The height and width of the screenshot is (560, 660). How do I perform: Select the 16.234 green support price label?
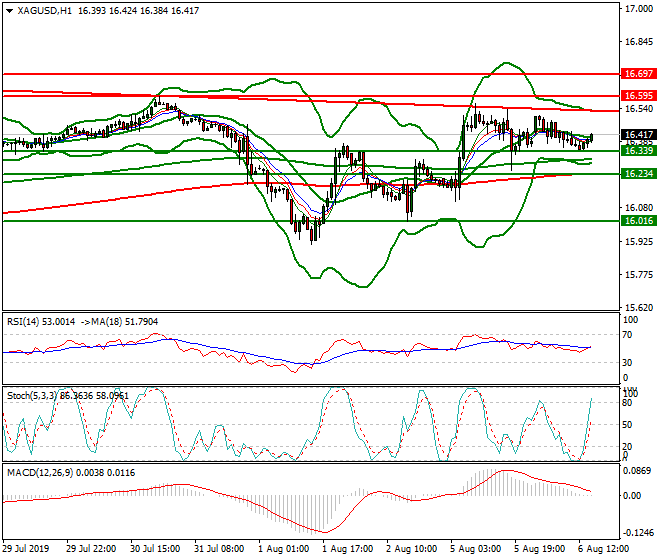(639, 173)
